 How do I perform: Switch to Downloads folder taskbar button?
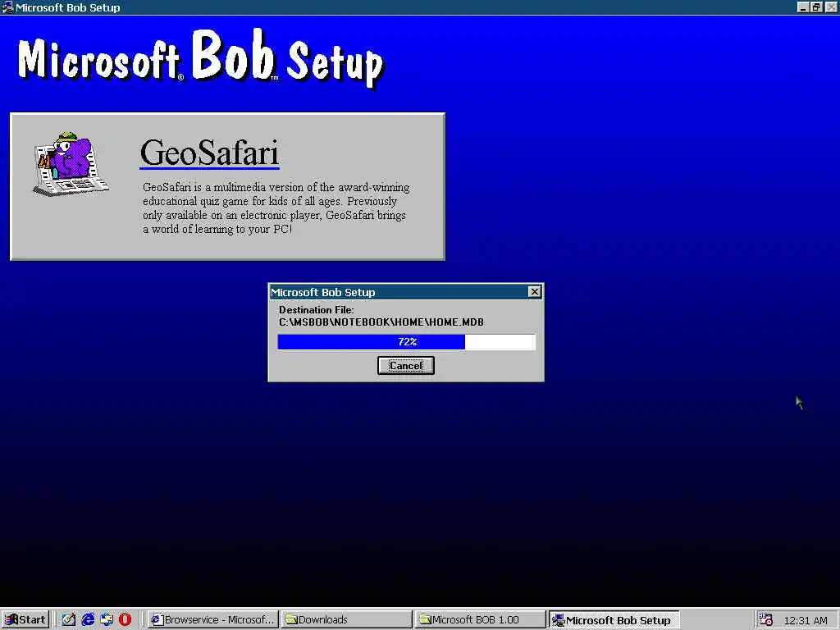pyautogui.click(x=346, y=619)
